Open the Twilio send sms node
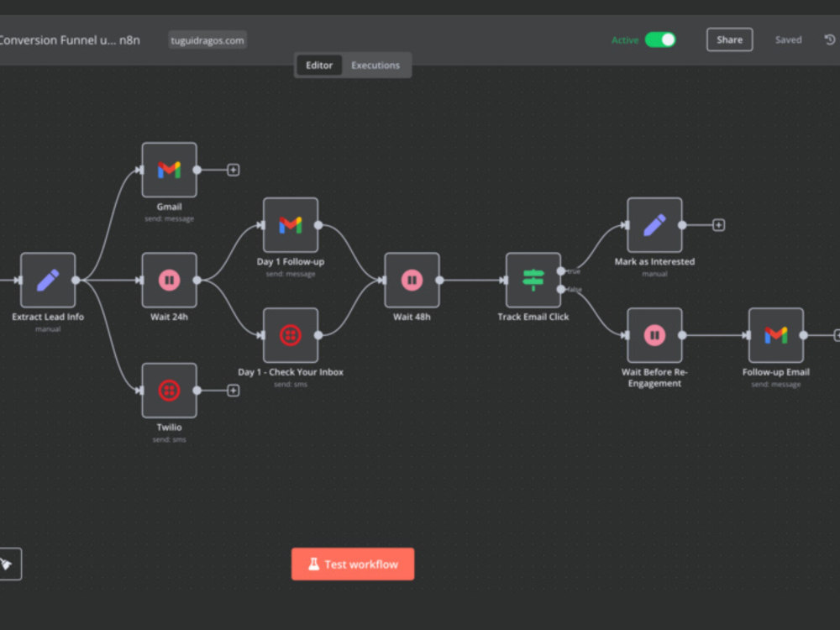Image resolution: width=840 pixels, height=630 pixels. tap(170, 391)
